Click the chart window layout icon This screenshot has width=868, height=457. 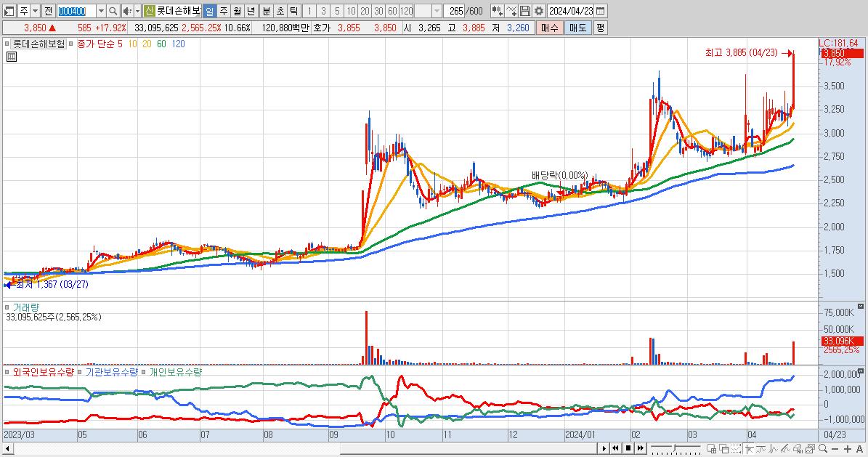pyautogui.click(x=9, y=10)
